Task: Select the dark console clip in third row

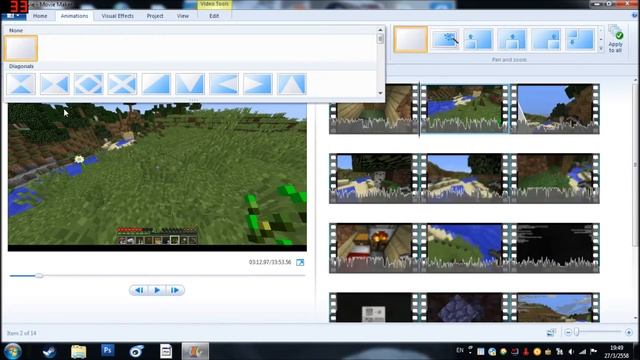Action: (x=555, y=248)
